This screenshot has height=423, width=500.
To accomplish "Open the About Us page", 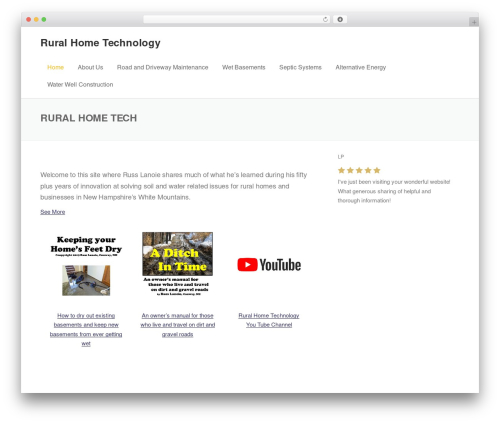I will 90,67.
